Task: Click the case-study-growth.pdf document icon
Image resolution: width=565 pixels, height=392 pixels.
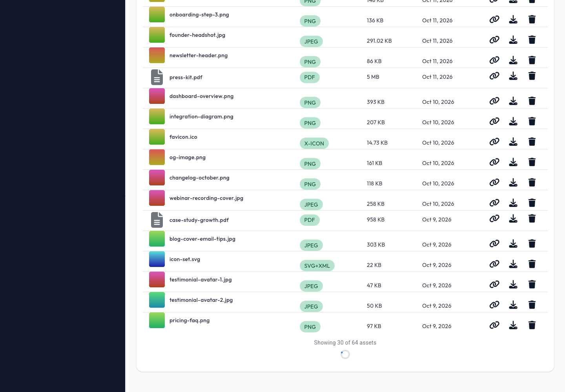Action: 157,220
